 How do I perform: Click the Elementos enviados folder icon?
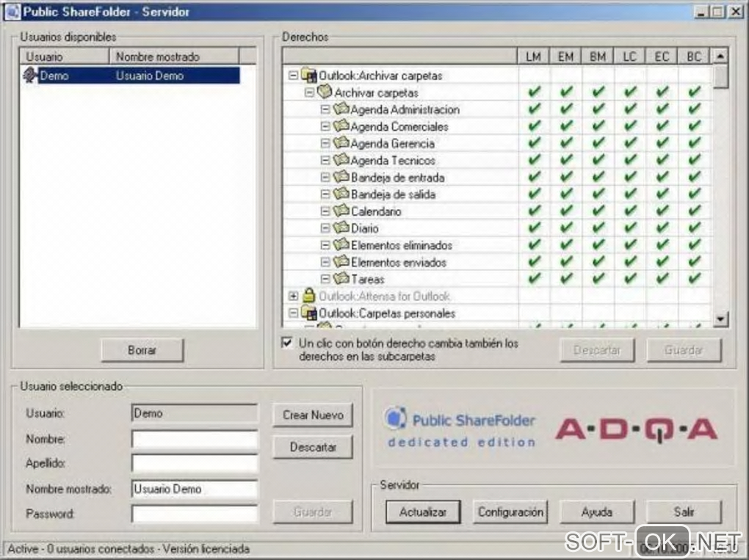tap(341, 261)
